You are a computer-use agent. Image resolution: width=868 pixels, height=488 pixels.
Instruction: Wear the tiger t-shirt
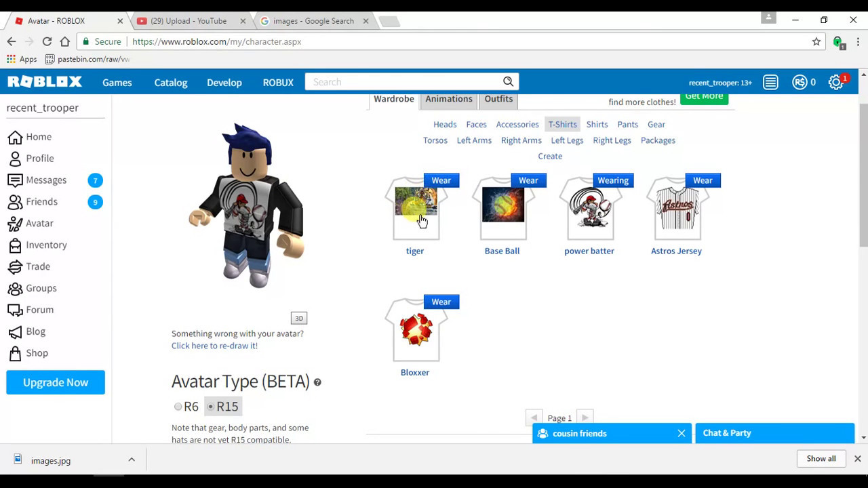[441, 180]
